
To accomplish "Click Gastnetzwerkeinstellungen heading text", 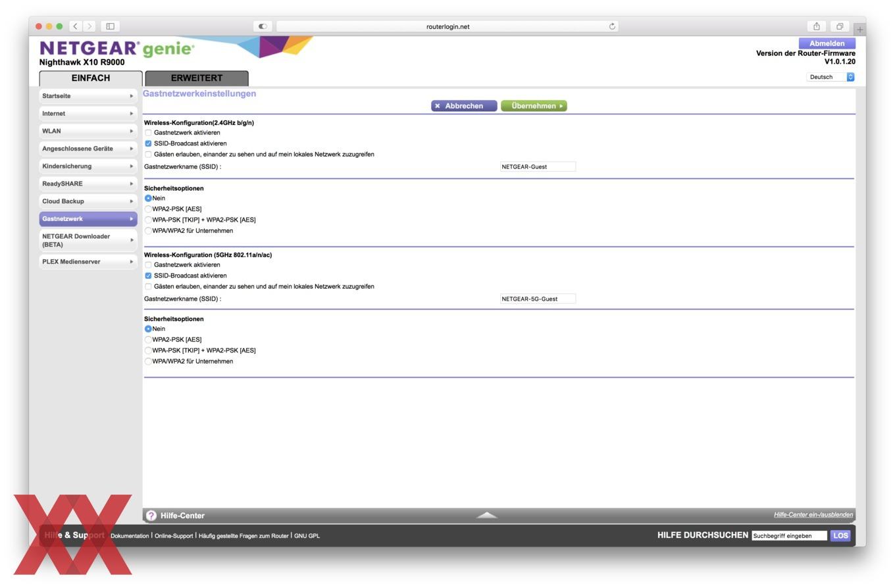I will click(x=199, y=94).
